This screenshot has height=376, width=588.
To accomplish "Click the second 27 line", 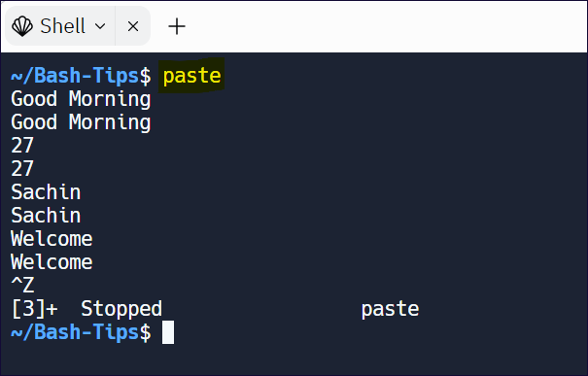I will coord(22,169).
